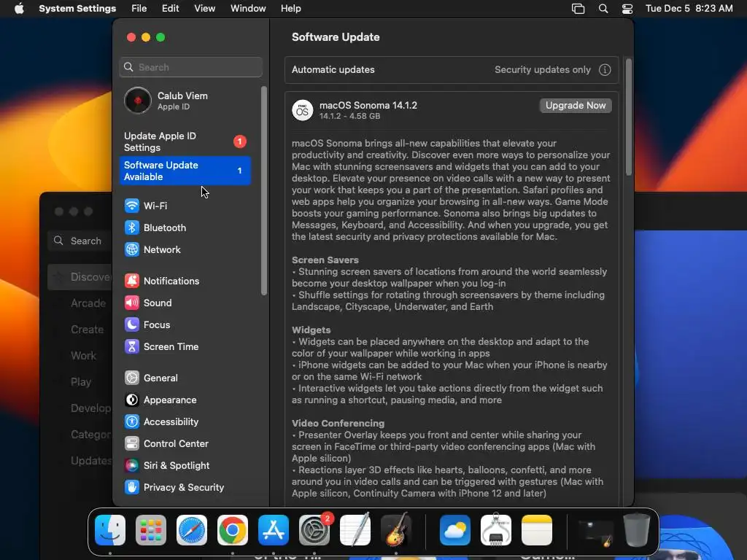Open Wi-Fi settings in sidebar
Viewport: 747px width, 560px height.
tap(185, 206)
